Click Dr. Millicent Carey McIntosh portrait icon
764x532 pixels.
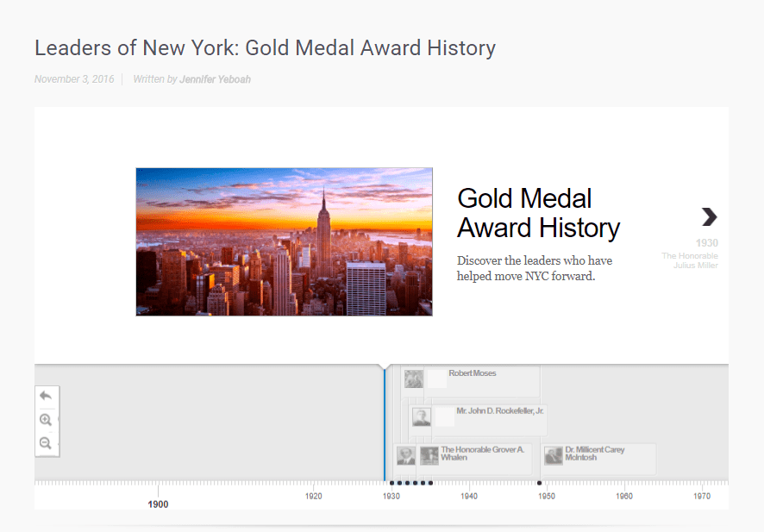(554, 455)
